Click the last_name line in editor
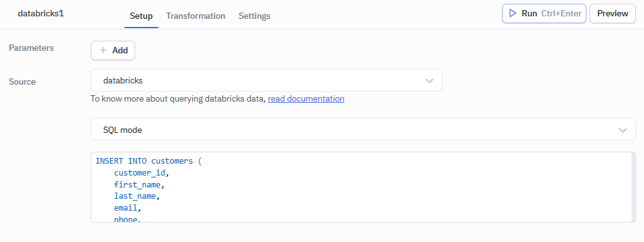The image size is (644, 242). pos(137,196)
